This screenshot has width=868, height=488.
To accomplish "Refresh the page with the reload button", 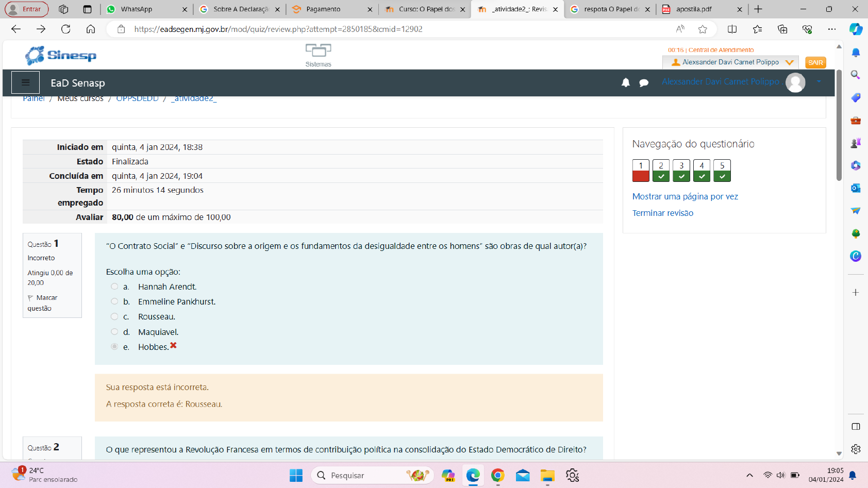I will 65,29.
